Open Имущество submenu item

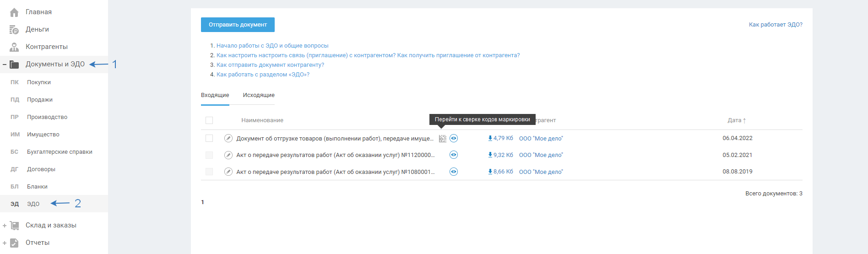[x=43, y=135]
